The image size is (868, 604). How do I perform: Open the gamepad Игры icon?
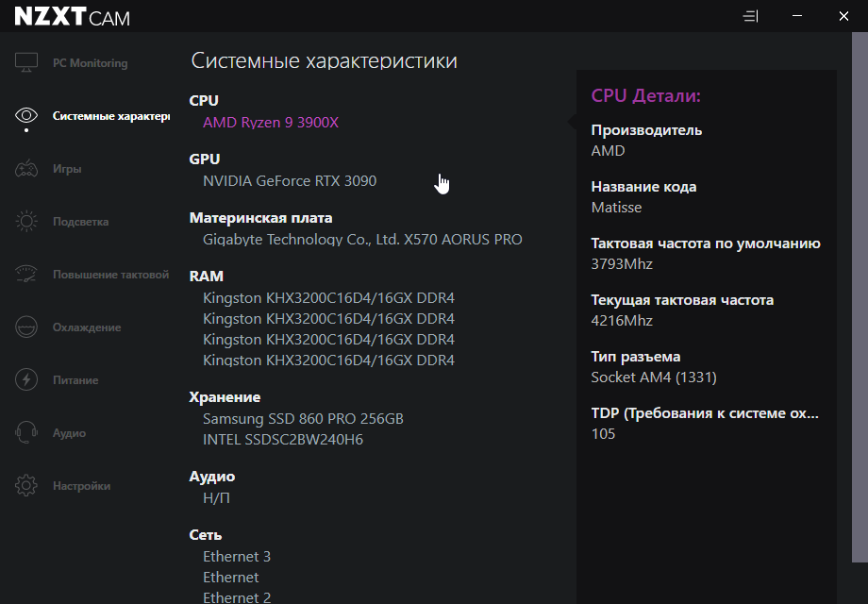point(26,169)
